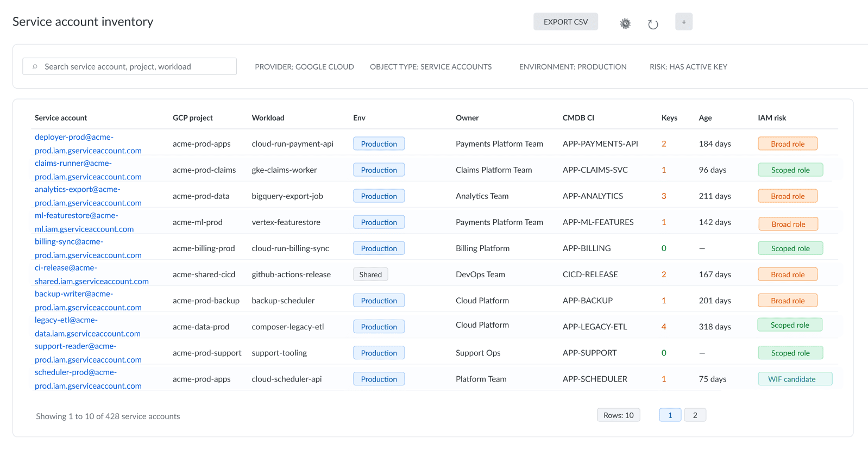Click Broad role badge for CICD-RELEASE
This screenshot has height=449, width=868.
click(x=788, y=275)
